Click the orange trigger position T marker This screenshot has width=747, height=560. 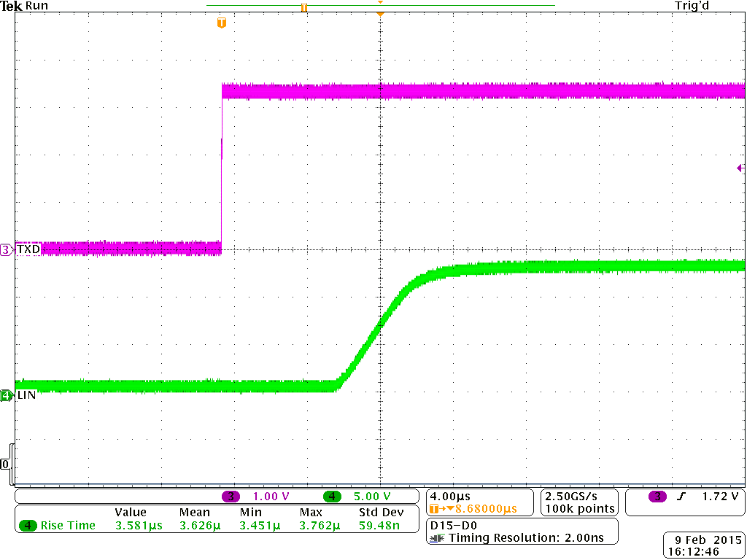click(222, 23)
